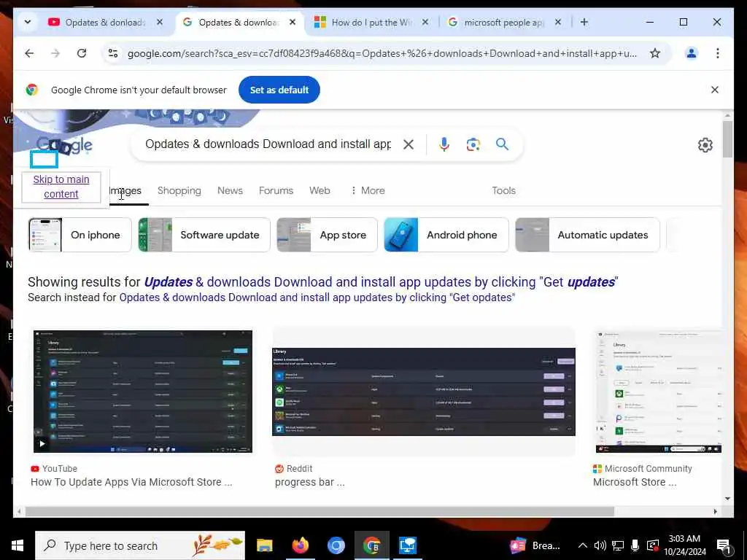Open the Chromium icon in taskbar
The height and width of the screenshot is (560, 747).
(x=336, y=545)
